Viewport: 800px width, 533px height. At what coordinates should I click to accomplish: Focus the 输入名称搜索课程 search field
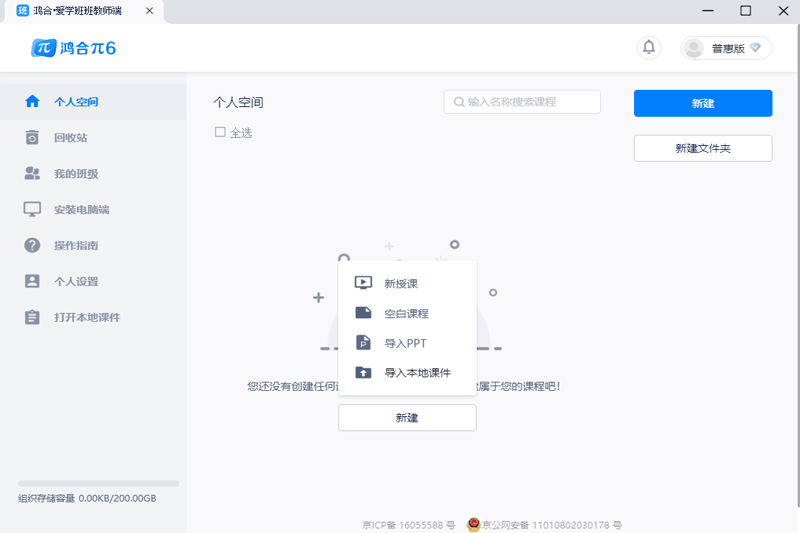click(x=522, y=102)
